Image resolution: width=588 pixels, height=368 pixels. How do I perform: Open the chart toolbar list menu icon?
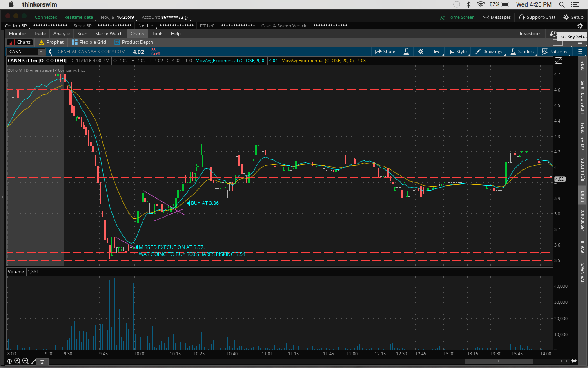click(x=580, y=52)
